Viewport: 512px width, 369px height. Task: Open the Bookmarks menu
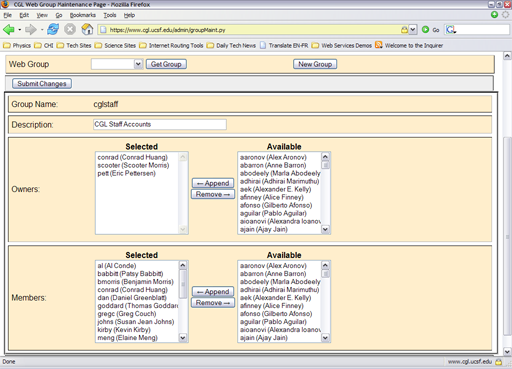click(83, 15)
